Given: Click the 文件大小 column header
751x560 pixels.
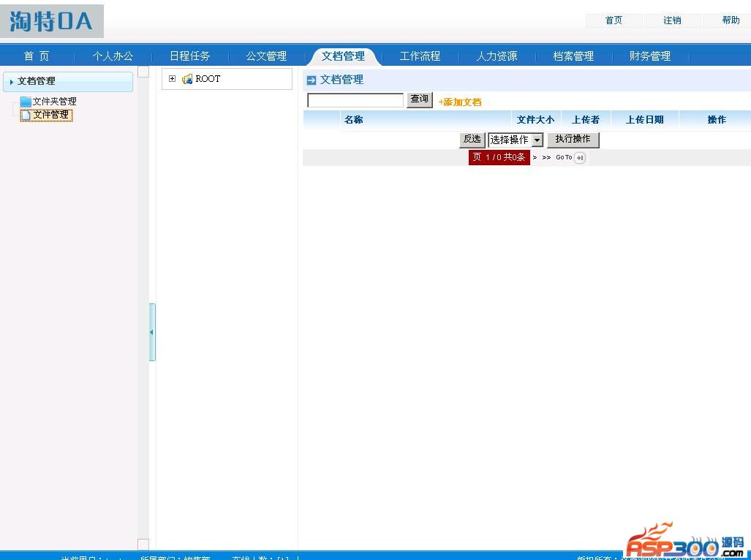Looking at the screenshot, I should (535, 120).
